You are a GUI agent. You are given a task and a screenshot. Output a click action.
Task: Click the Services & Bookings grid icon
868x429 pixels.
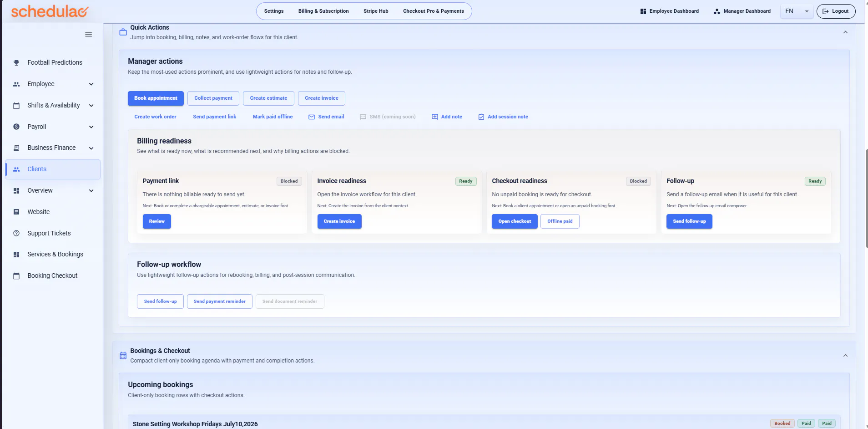pos(16,255)
